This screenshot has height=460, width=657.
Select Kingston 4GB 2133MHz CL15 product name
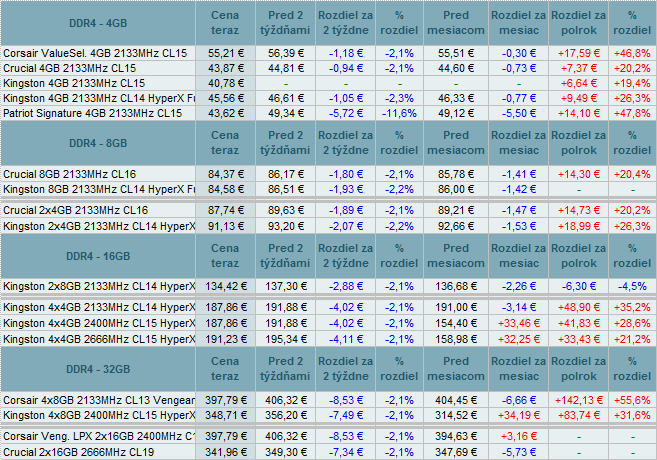[x=74, y=83]
